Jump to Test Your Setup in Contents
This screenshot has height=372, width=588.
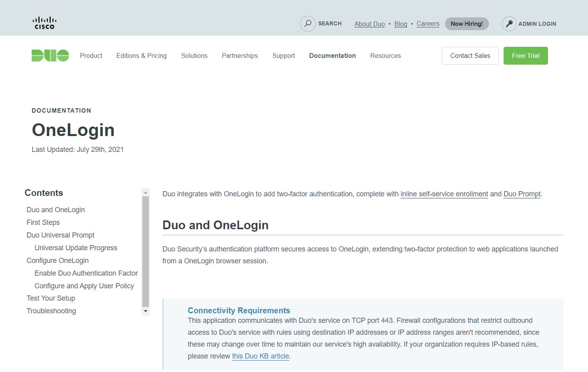coord(51,298)
